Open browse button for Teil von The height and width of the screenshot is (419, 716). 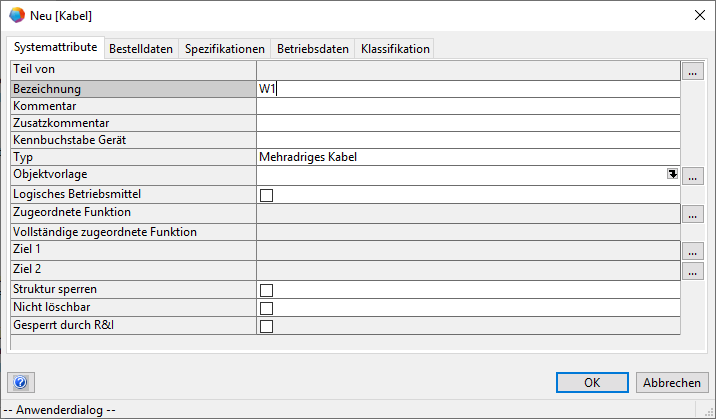point(693,71)
